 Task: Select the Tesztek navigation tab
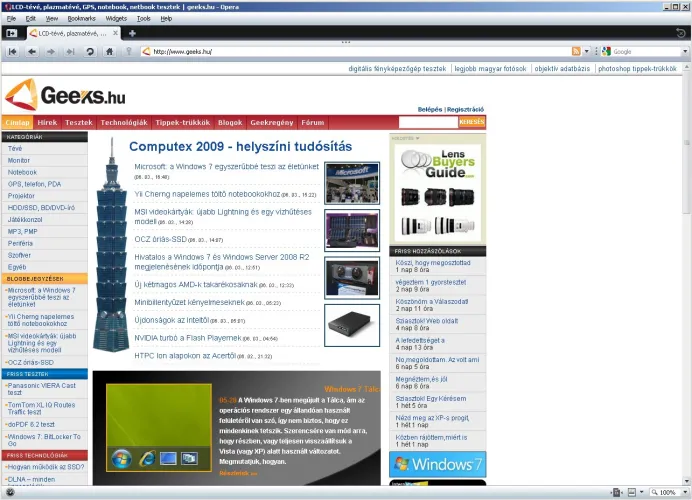[x=79, y=122]
